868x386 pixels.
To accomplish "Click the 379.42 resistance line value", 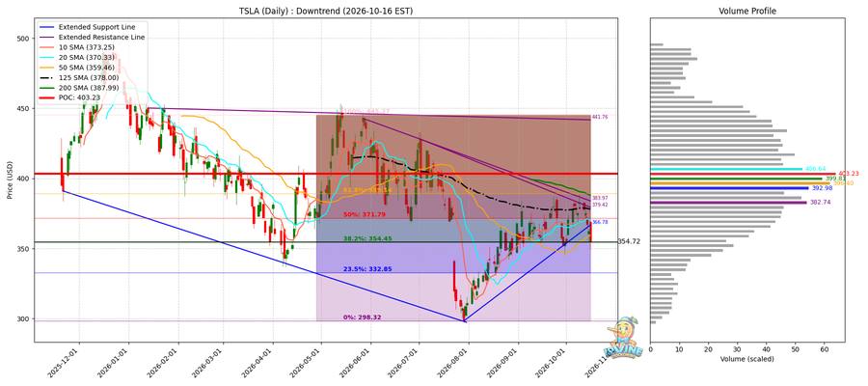I will 600,205.
